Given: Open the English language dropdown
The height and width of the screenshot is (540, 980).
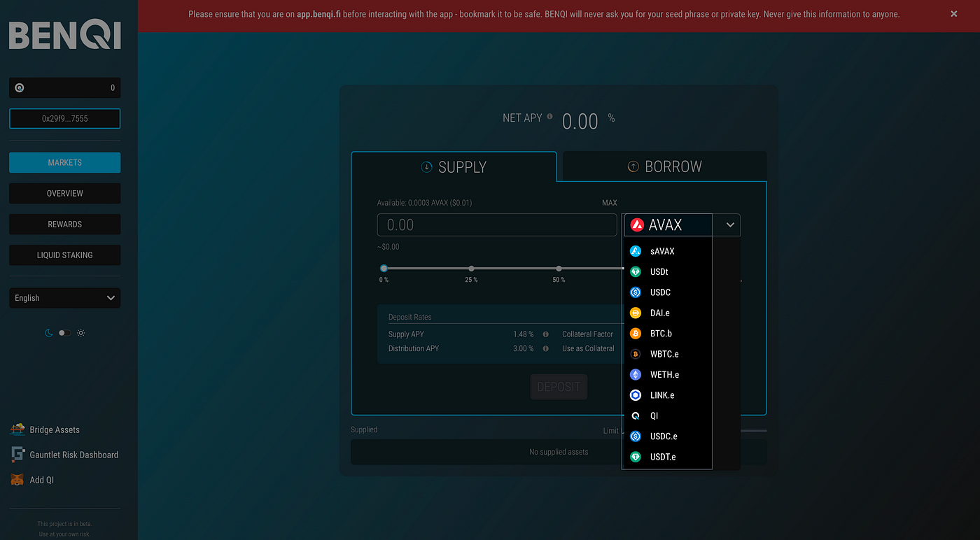Looking at the screenshot, I should click(x=64, y=298).
